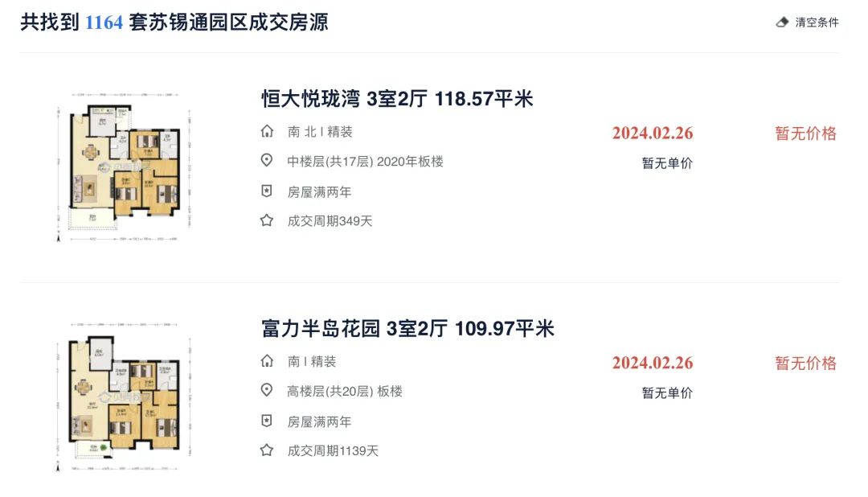This screenshot has height=497, width=868.
Task: Click the location pin icon beside 中楼层(共17层)
Action: point(267,161)
